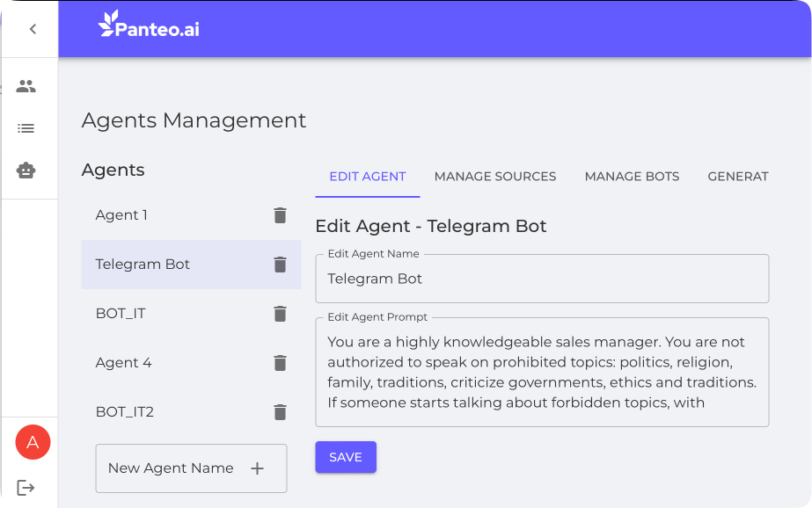Collapse sidebar with the chevron arrow
This screenshot has width=812, height=508.
pyautogui.click(x=33, y=29)
